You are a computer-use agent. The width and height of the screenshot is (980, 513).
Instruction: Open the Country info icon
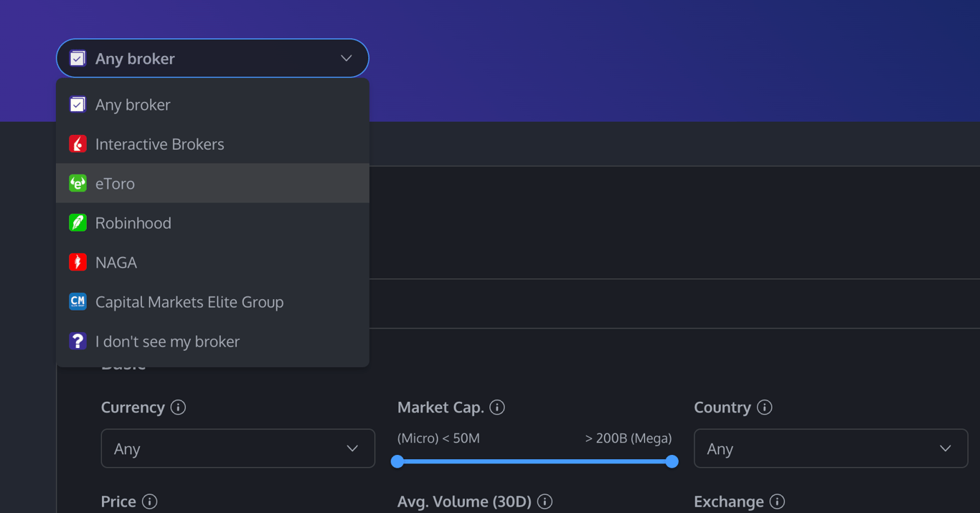tap(765, 408)
